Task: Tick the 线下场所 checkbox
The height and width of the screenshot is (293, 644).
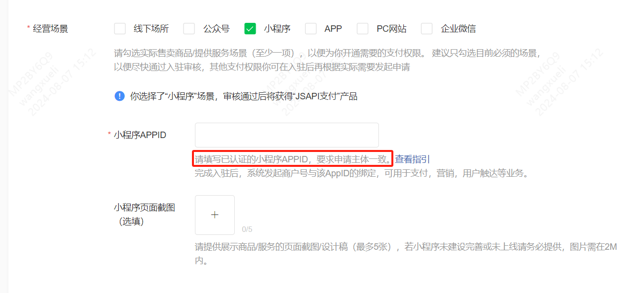Action: (x=120, y=29)
